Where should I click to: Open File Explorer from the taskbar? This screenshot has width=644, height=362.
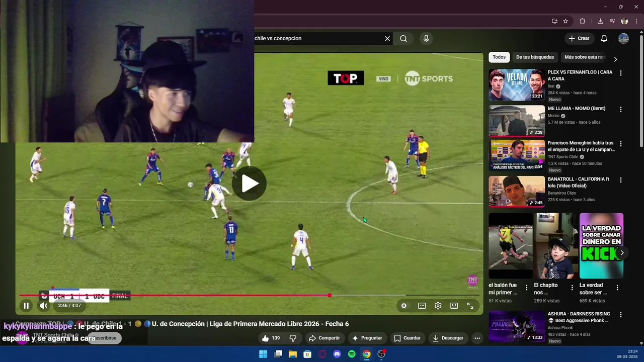[x=292, y=354]
